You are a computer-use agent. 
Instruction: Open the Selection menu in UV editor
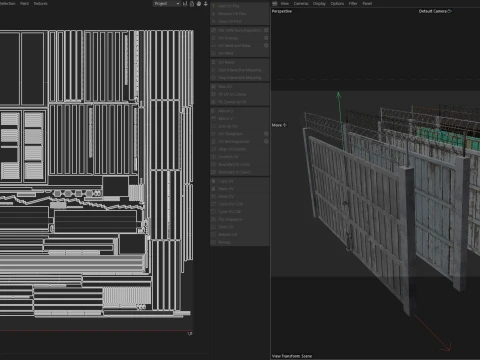coord(7,3)
